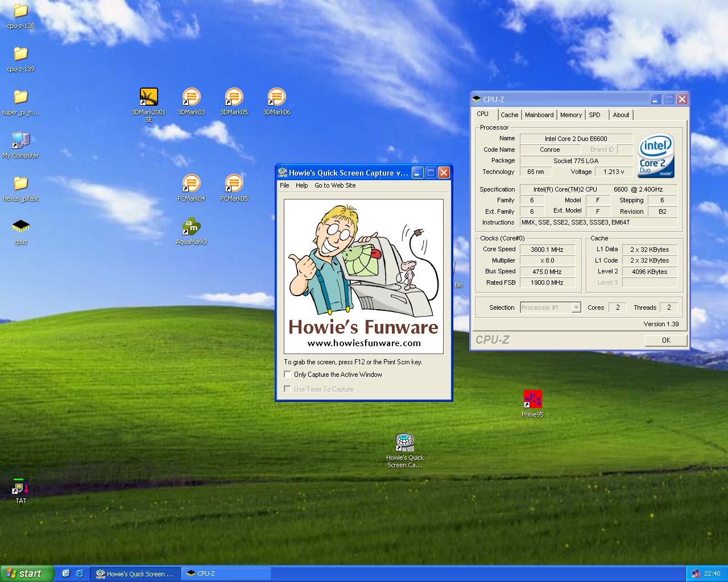The height and width of the screenshot is (582, 728).
Task: Enable Only Capture the Active Window
Action: [287, 374]
